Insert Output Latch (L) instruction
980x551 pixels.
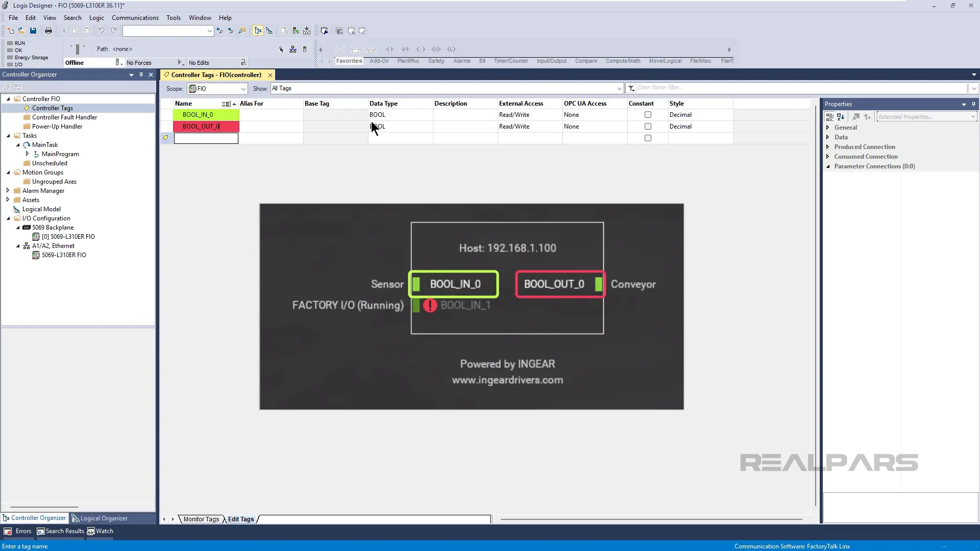point(451,49)
